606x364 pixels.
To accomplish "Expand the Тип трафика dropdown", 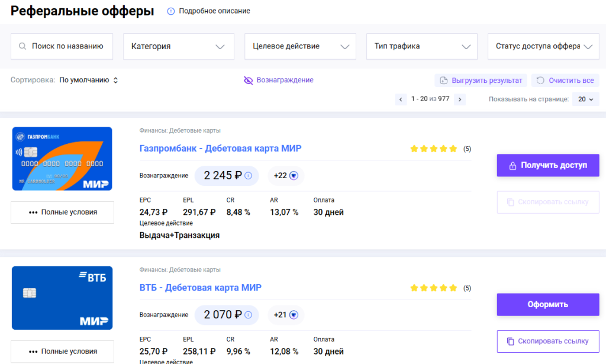I will click(421, 46).
